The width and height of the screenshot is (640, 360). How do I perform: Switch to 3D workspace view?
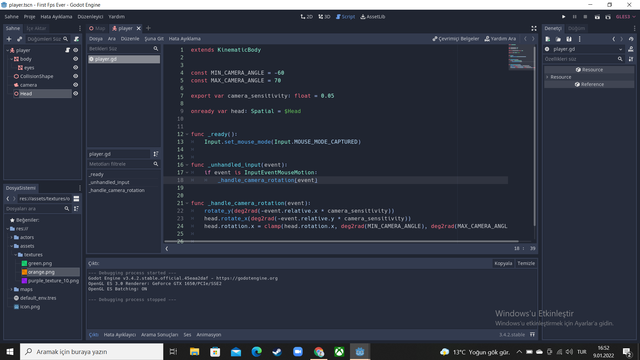(x=324, y=17)
